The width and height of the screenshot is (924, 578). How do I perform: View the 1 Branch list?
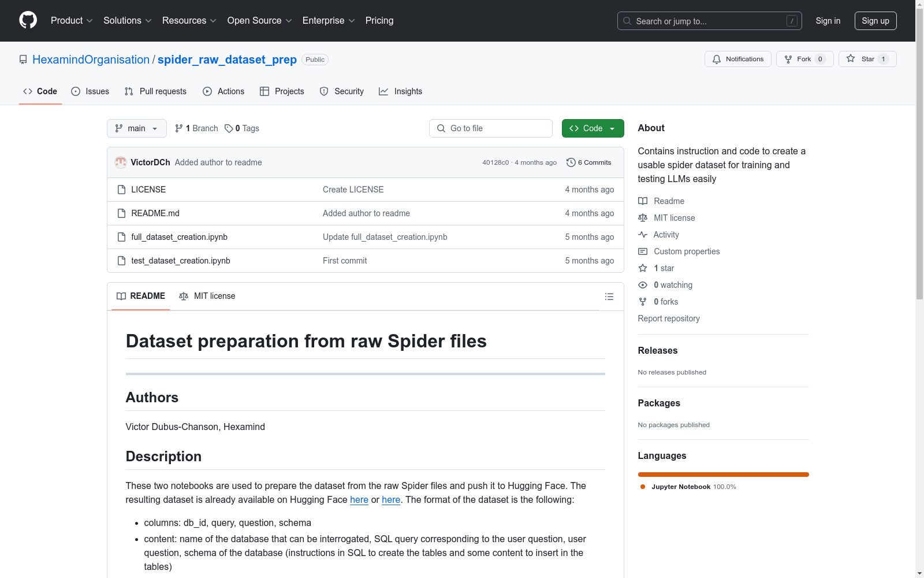point(196,128)
